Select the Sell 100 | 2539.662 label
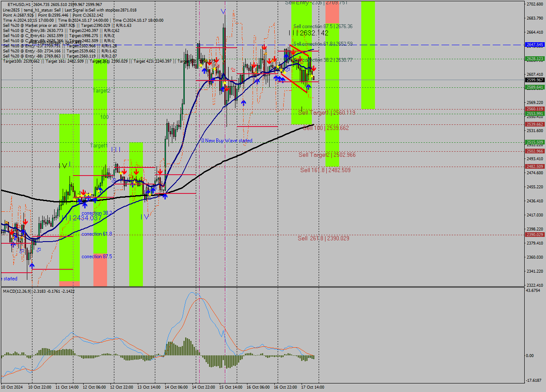The width and height of the screenshot is (546, 392). [x=326, y=128]
